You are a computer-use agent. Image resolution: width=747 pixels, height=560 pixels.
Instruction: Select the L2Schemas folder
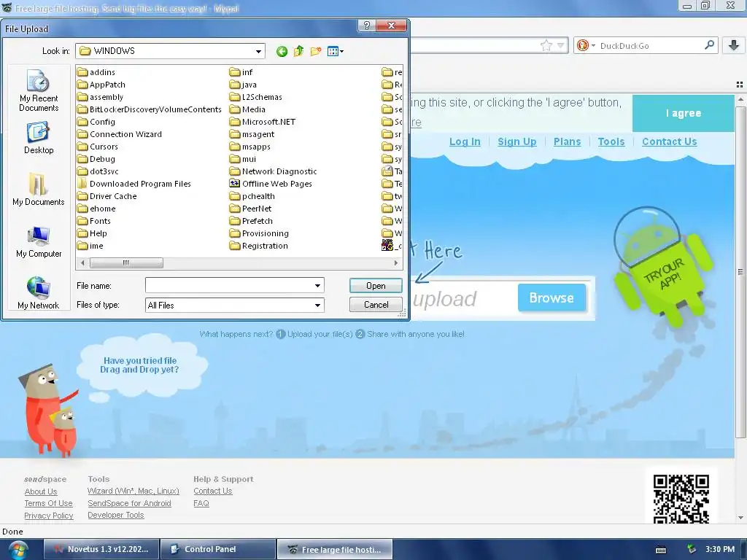click(x=256, y=97)
